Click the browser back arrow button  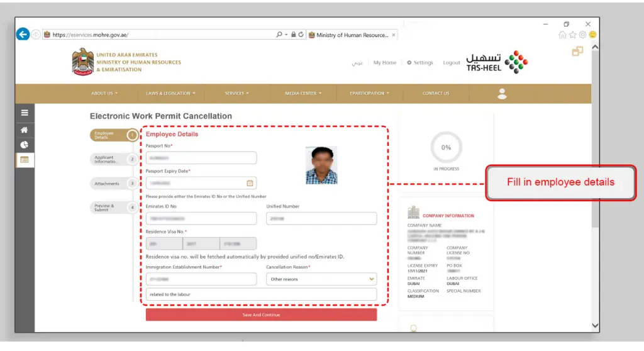[23, 34]
